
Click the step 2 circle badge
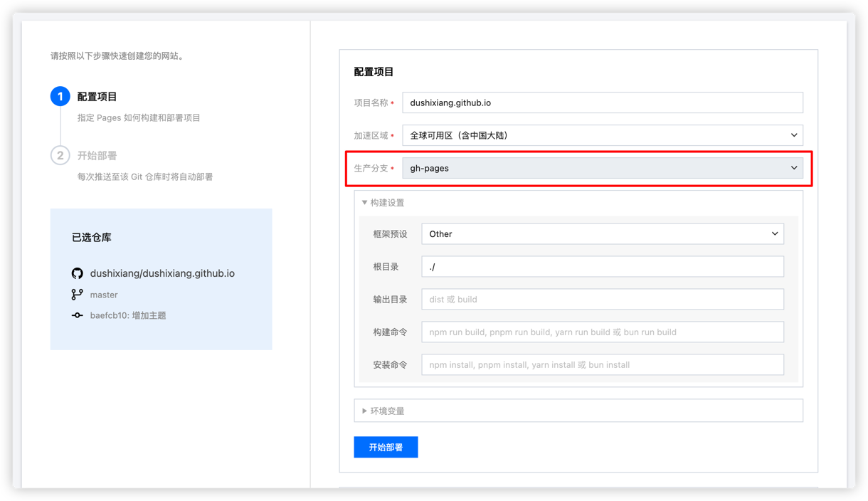[60, 155]
